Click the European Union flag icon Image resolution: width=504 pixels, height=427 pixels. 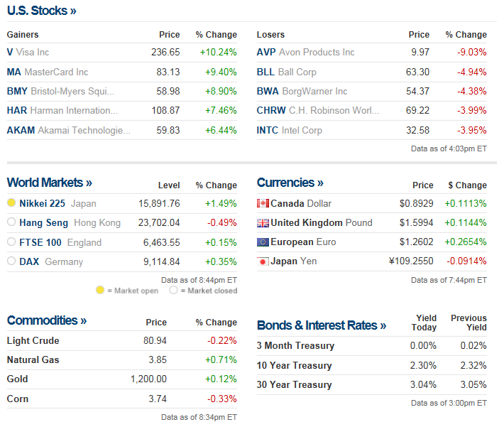point(263,242)
